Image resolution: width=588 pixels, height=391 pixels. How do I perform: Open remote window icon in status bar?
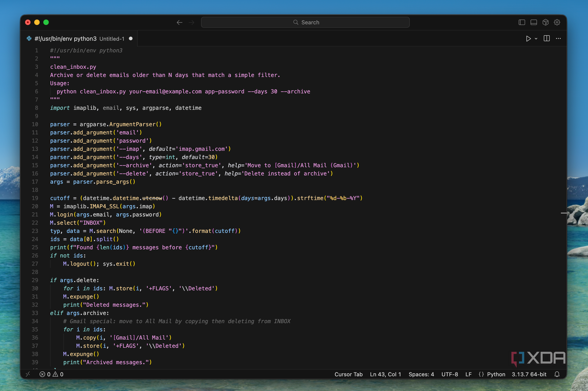coord(28,374)
